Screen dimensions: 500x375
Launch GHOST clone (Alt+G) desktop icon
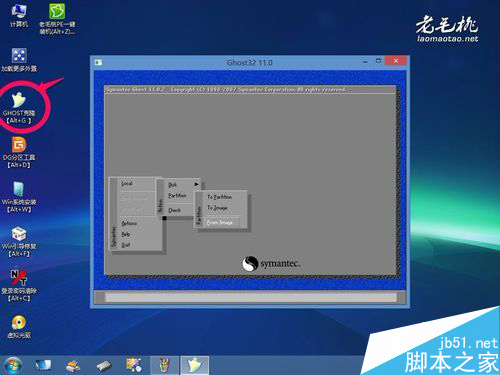point(19,107)
